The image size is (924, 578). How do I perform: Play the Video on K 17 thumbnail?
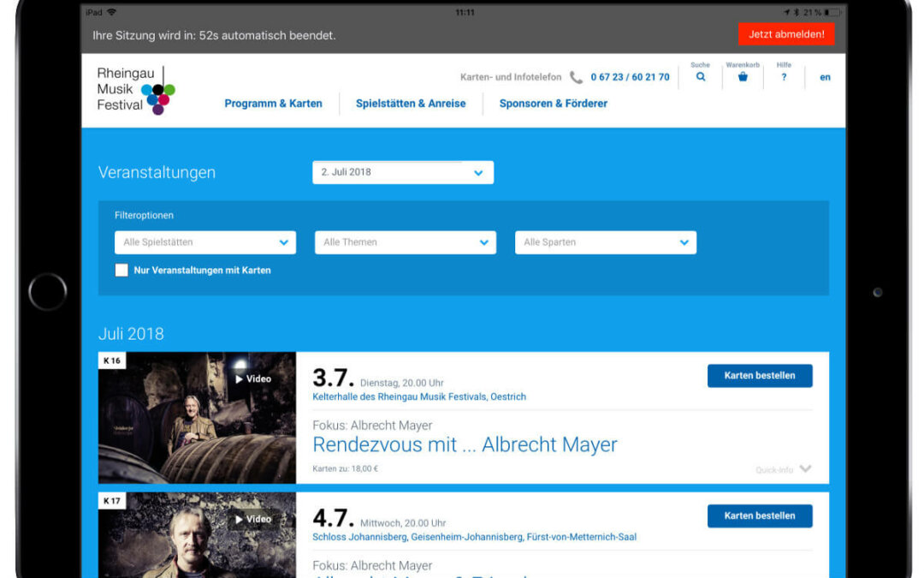pos(253,519)
